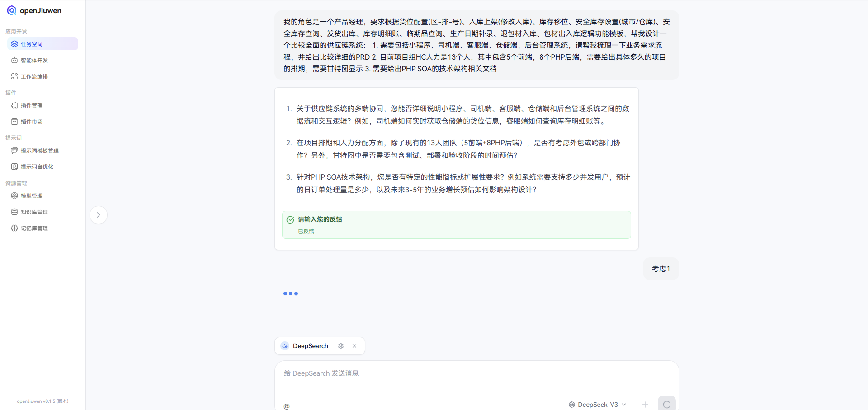Viewport: 868px width, 410px height.
Task: Click the 考虑1 reply bubble
Action: 660,269
